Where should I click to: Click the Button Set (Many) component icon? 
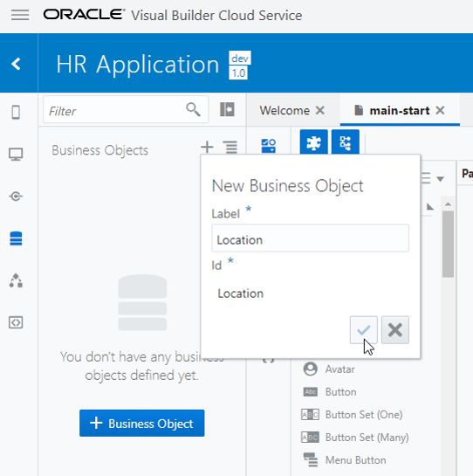point(310,438)
